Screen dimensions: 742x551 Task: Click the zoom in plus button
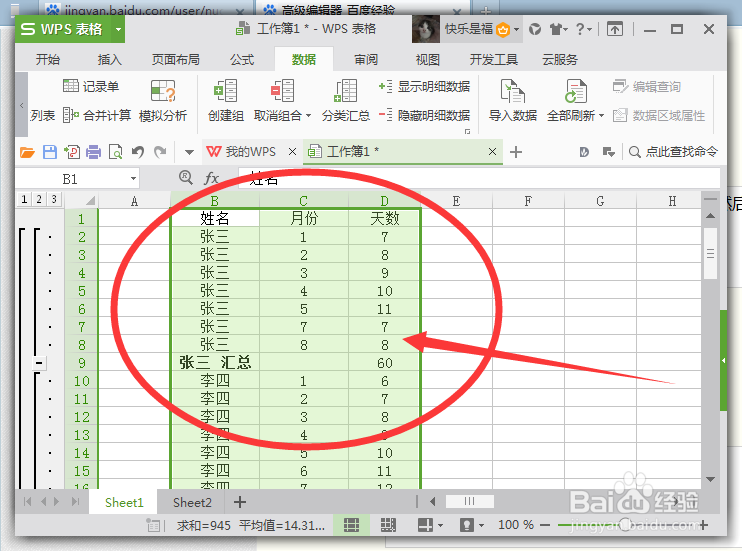704,525
